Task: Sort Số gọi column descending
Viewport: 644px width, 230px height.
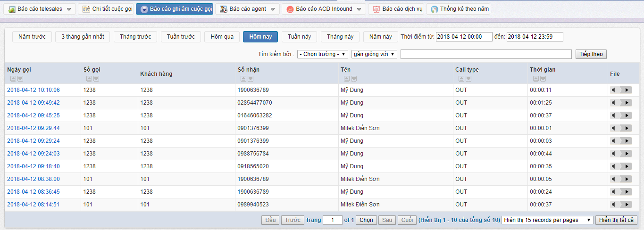Action: 97,79
